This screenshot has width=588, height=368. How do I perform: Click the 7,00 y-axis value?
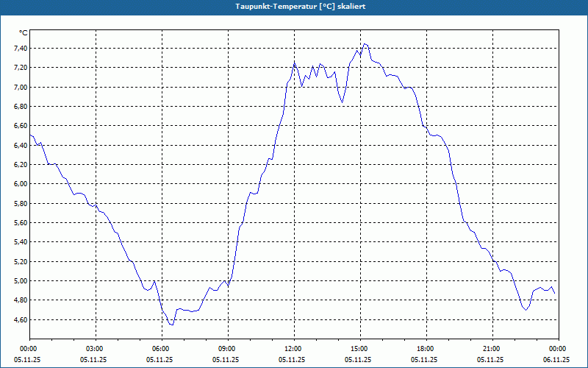click(x=21, y=87)
